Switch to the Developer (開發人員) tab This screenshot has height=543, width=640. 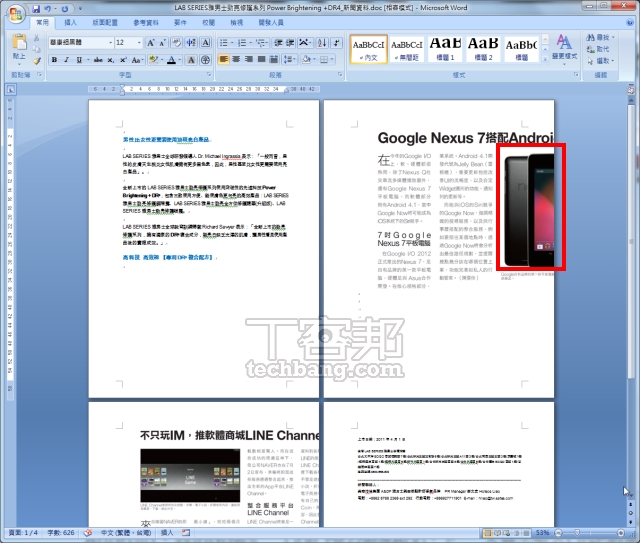[x=271, y=22]
